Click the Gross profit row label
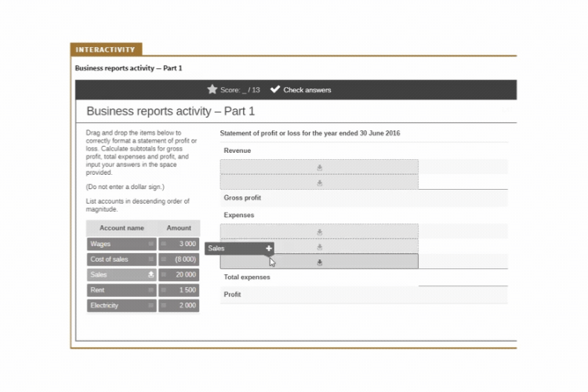588x392 pixels. (x=242, y=198)
